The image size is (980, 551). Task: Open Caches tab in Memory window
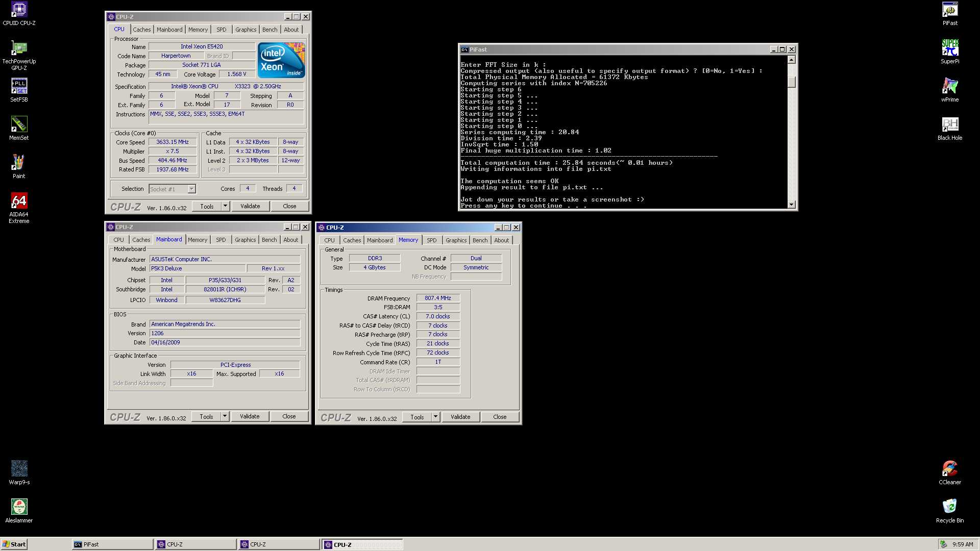(x=352, y=240)
